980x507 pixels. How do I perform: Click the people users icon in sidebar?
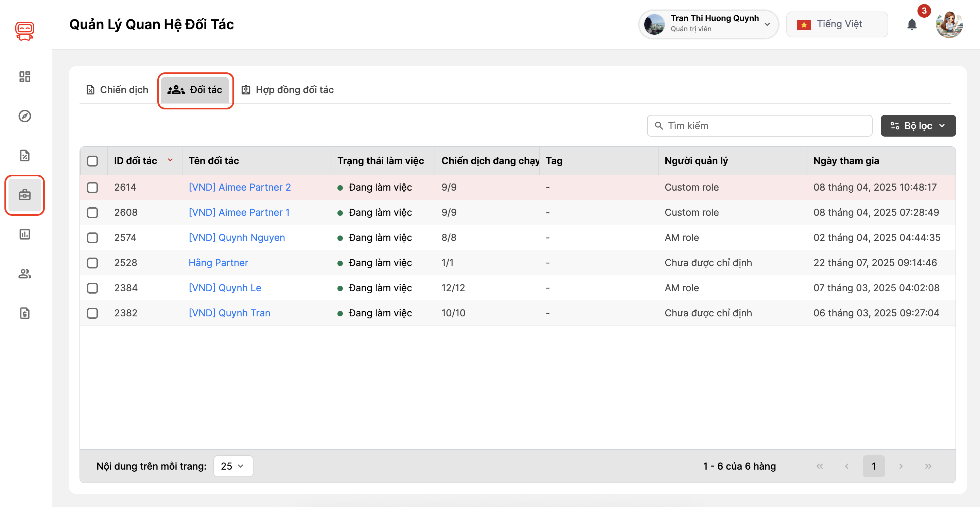tap(25, 274)
